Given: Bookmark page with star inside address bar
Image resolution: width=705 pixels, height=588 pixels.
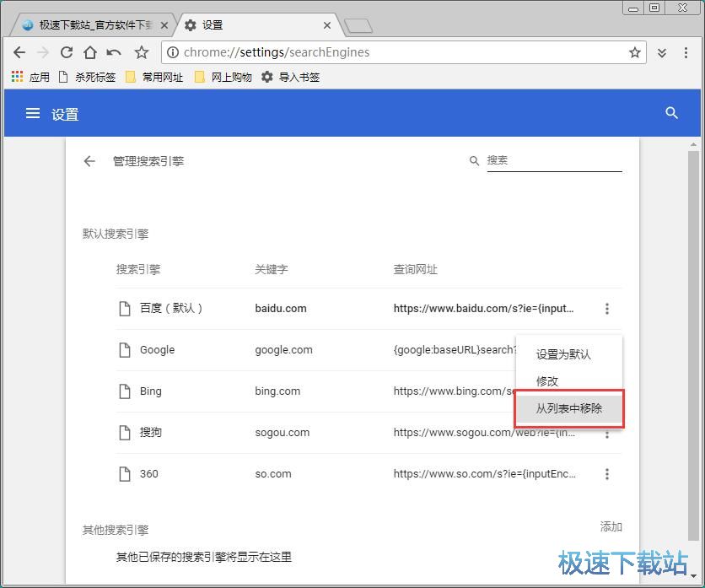Looking at the screenshot, I should tap(634, 52).
